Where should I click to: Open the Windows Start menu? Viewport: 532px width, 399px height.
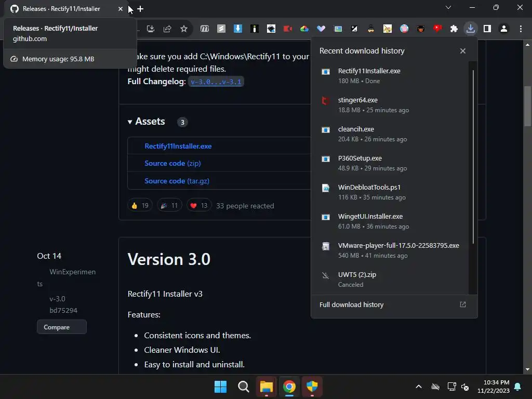click(x=220, y=387)
